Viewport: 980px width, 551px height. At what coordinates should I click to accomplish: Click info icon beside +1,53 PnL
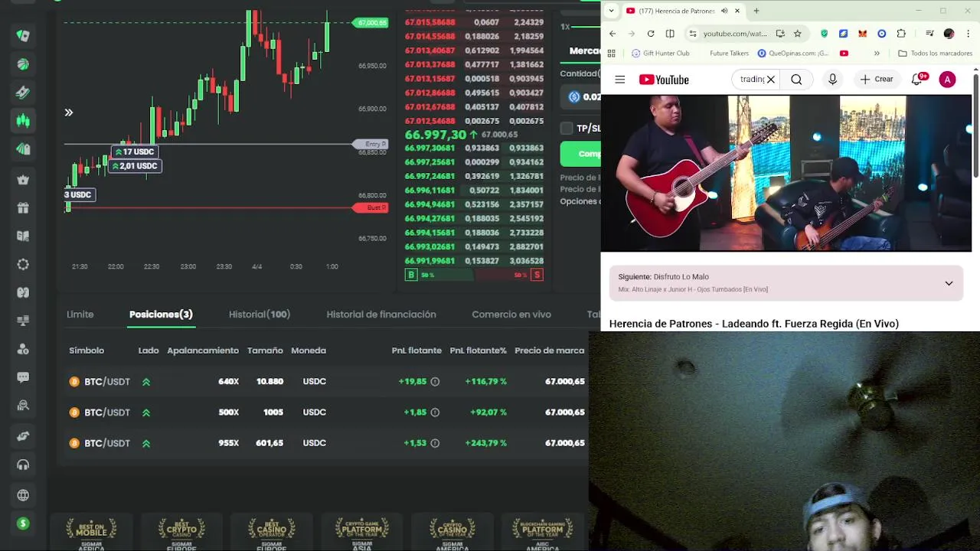coord(435,443)
